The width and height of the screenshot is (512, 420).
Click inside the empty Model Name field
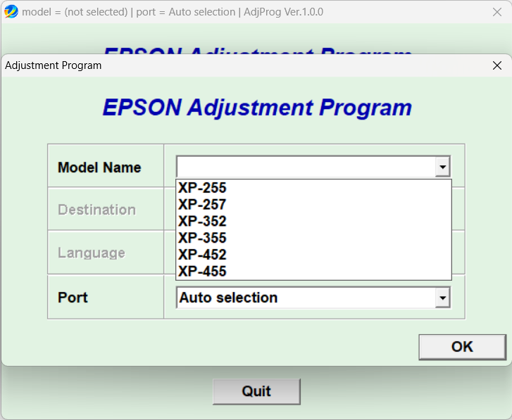(x=305, y=167)
